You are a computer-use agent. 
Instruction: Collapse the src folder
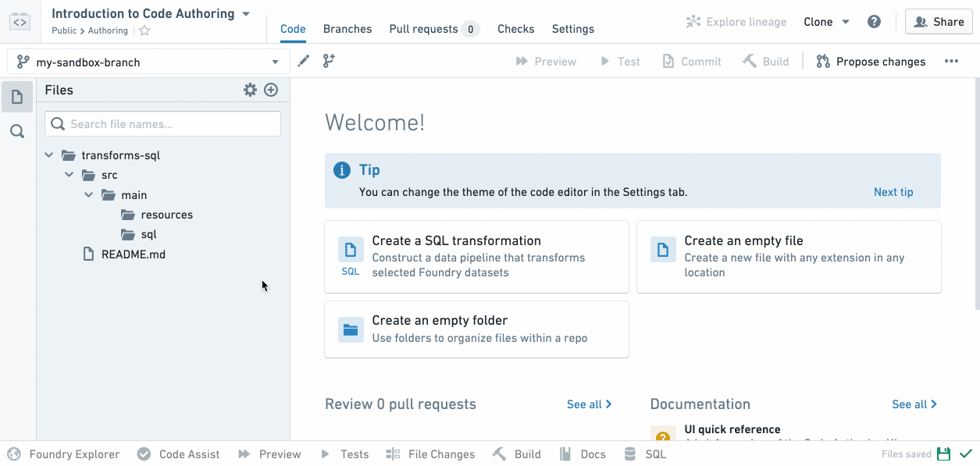(x=69, y=175)
